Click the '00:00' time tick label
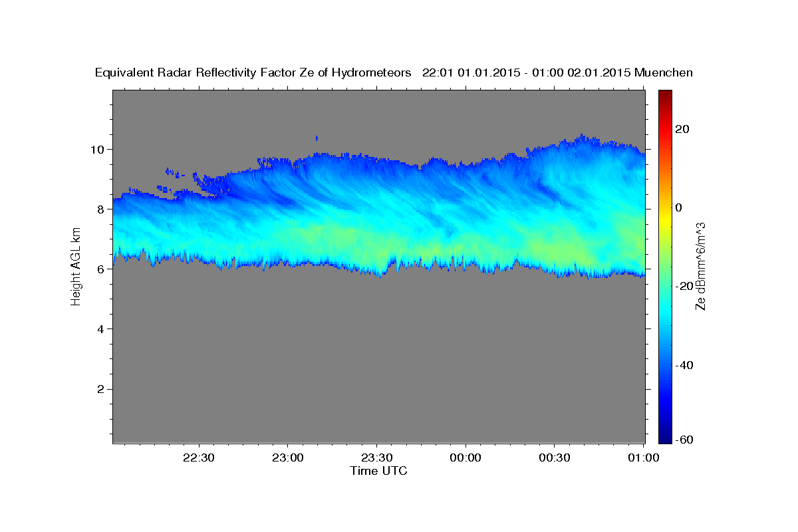Screen dimensions: 798x532 click(x=465, y=458)
